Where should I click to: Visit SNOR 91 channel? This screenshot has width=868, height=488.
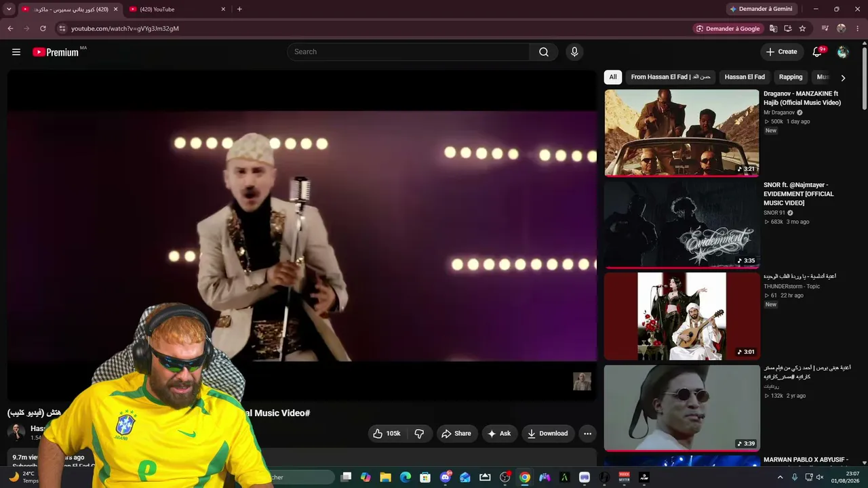(x=774, y=213)
